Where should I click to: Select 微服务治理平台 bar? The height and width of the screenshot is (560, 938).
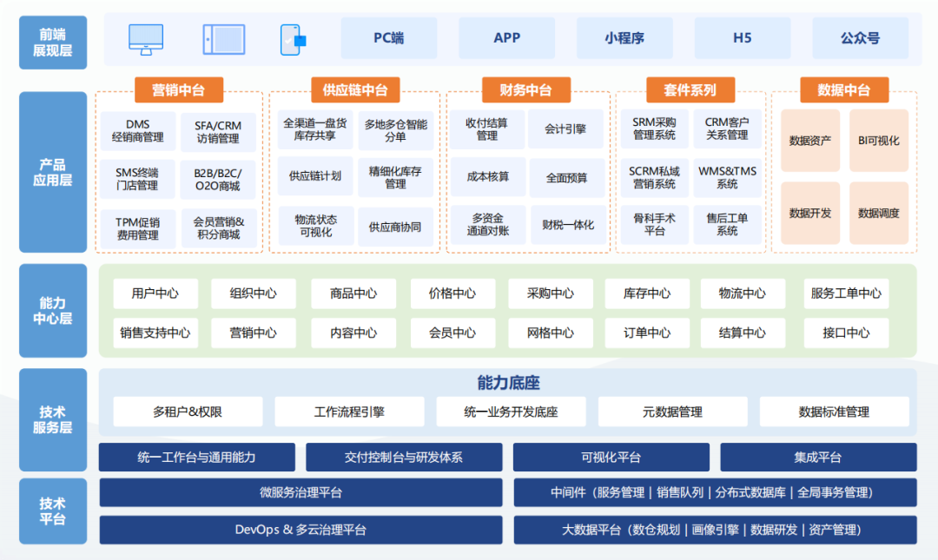pyautogui.click(x=301, y=492)
